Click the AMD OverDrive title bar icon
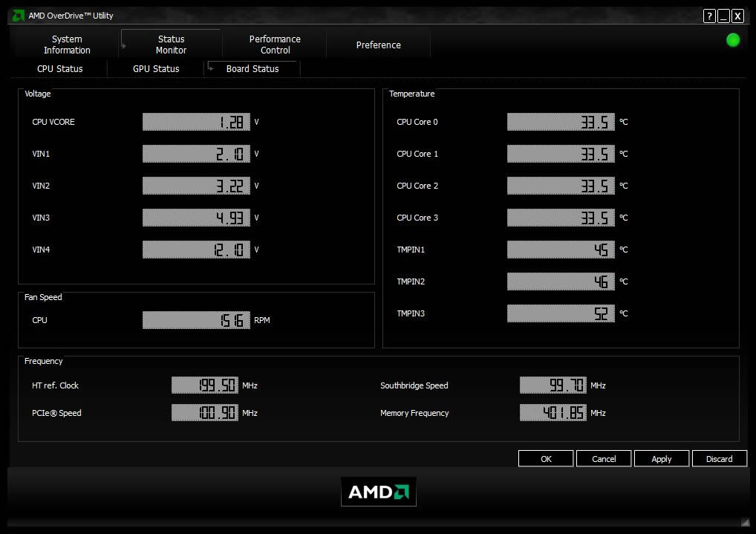Viewport: 756px width, 534px height. pyautogui.click(x=19, y=16)
